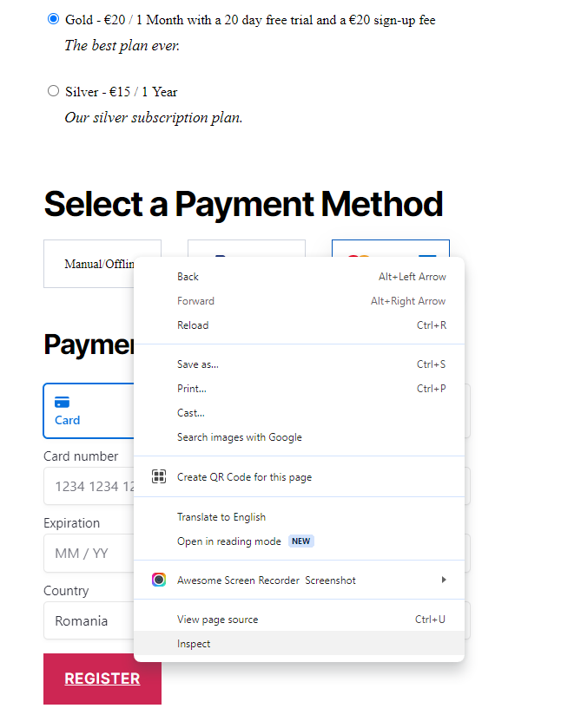Viewport: 561px width, 728px height.
Task: Select the Gold monthly plan radio button
Action: point(53,19)
